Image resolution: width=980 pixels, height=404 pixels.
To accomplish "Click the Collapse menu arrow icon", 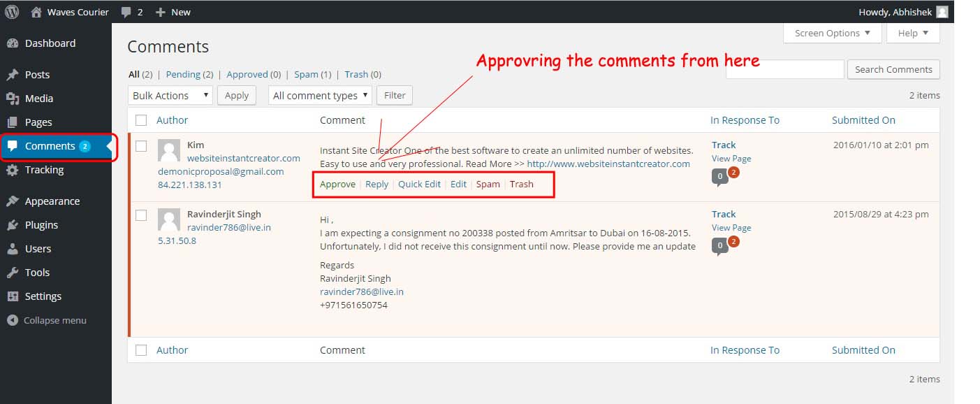I will click(x=13, y=320).
